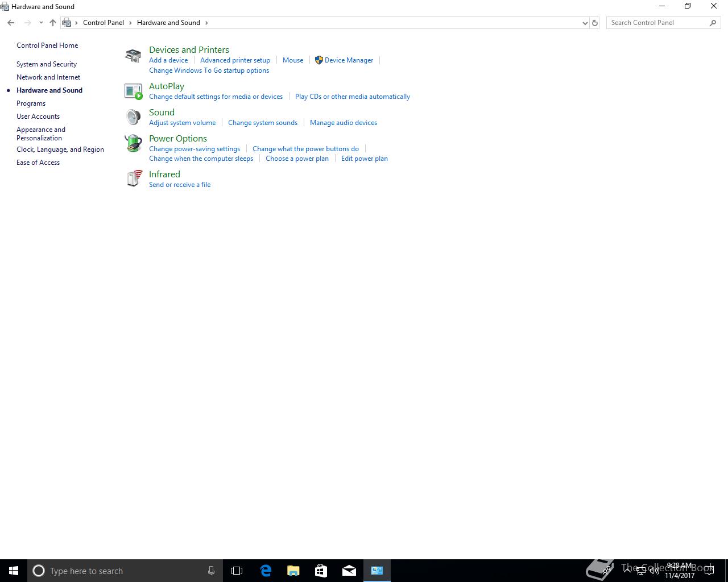This screenshot has width=728, height=582.
Task: Click the AutoPlay category icon
Action: pyautogui.click(x=133, y=91)
